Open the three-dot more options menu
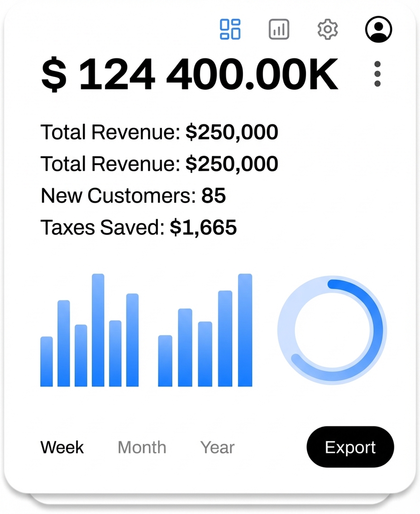Image resolution: width=420 pixels, height=514 pixels. tap(377, 74)
